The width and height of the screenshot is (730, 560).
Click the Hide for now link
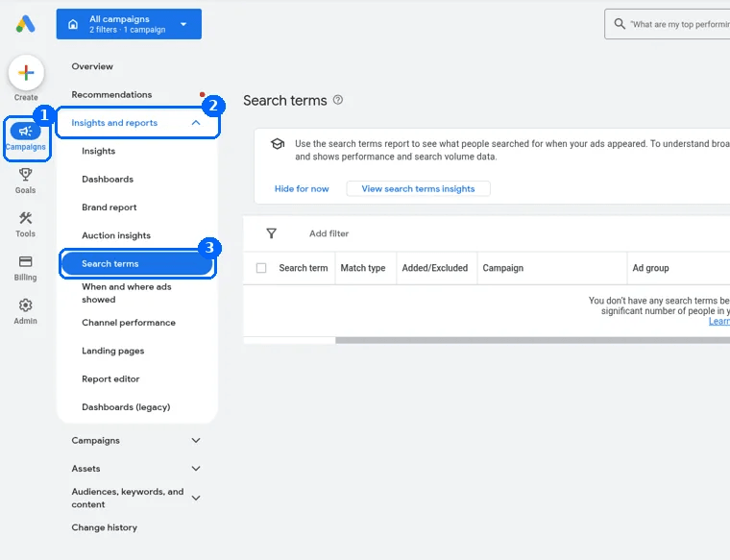302,188
